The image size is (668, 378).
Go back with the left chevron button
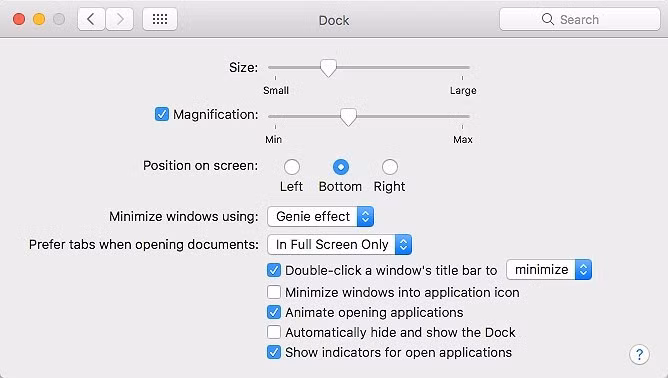pos(91,19)
